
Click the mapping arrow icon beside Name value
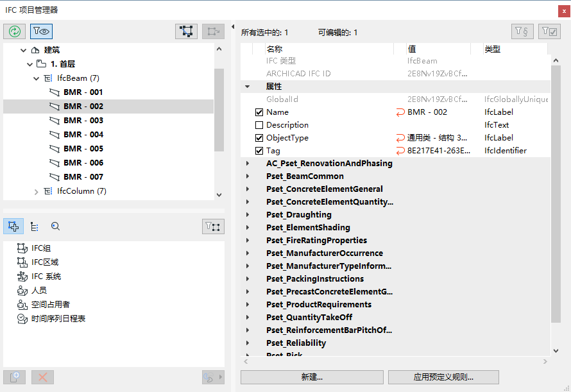400,112
